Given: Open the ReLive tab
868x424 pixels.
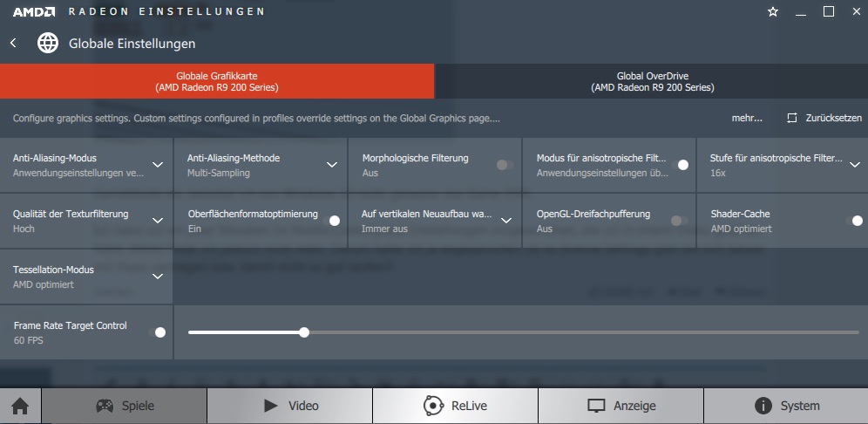Looking at the screenshot, I should click(455, 406).
